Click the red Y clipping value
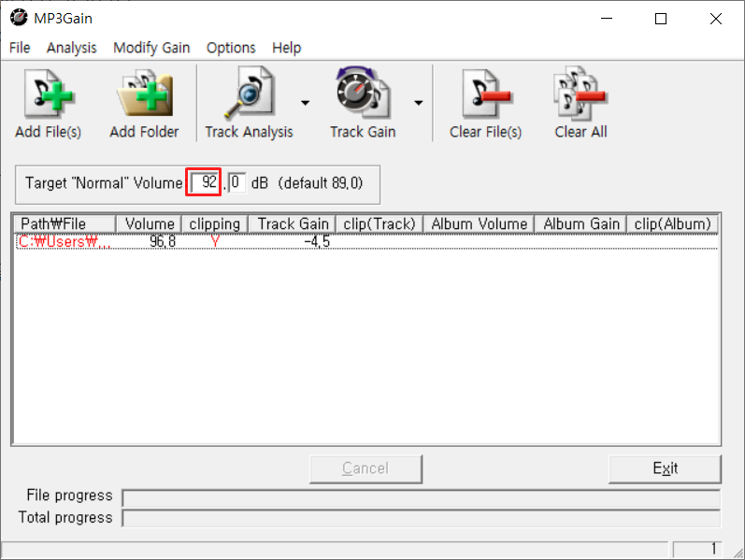Viewport: 745px width, 560px height. point(215,241)
